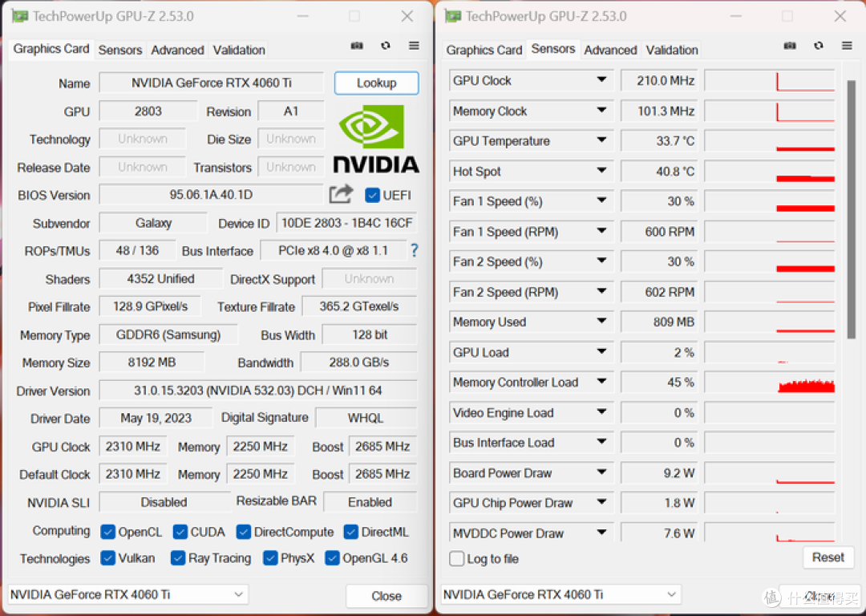Open the Fan 2 Speed (%) dropdown
Screen dimensions: 866x616
602,261
